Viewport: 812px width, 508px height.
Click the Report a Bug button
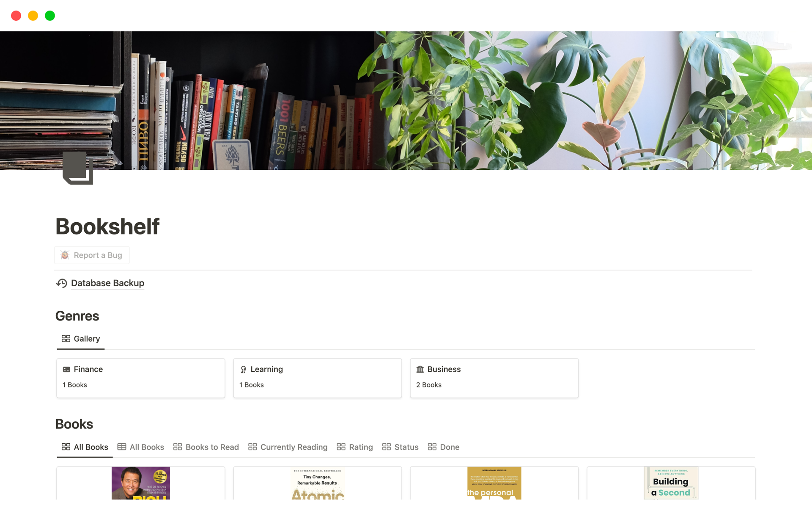click(x=92, y=255)
